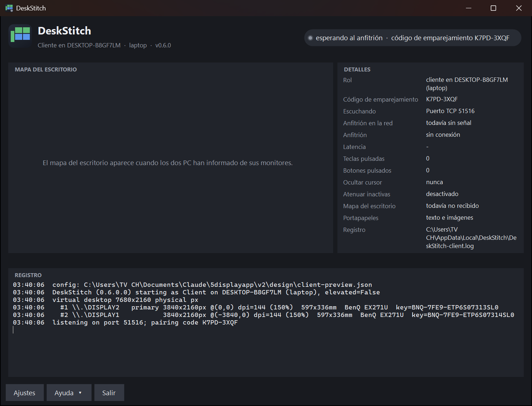Click the subtitle "Cliente en DESKTOP-B8GF7LM · laptop · v0.6.0"
532x406 pixels.
(104, 45)
